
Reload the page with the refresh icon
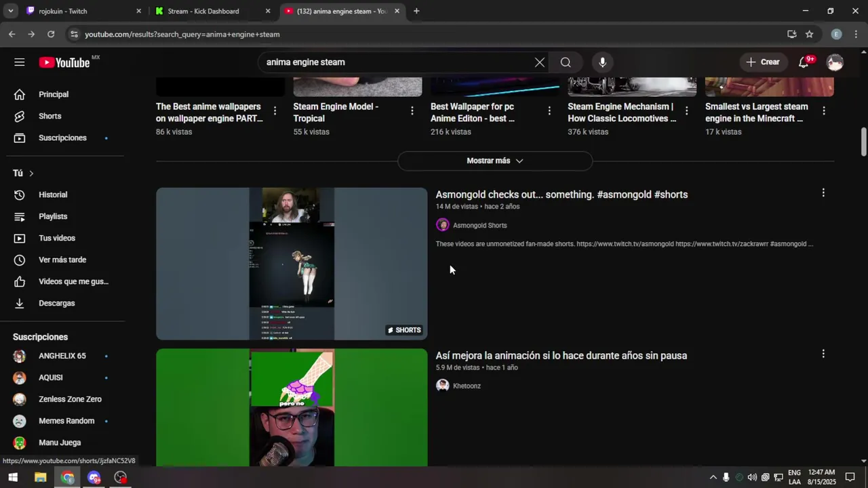pyautogui.click(x=51, y=34)
